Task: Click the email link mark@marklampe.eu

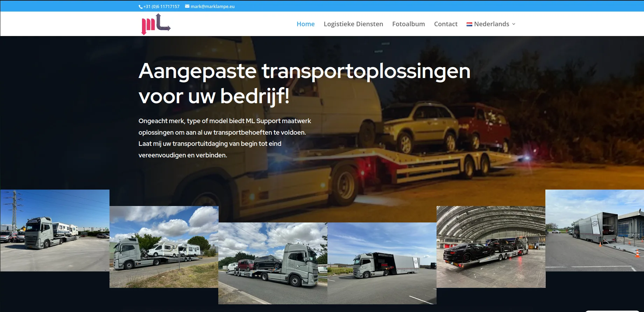Action: (213, 7)
